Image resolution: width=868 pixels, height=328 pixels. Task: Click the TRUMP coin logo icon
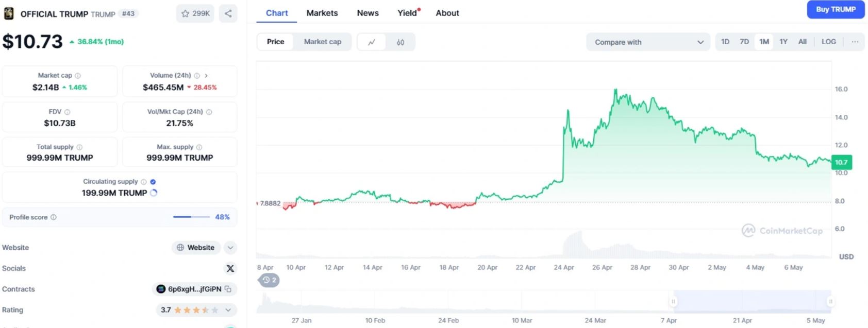[x=9, y=14]
